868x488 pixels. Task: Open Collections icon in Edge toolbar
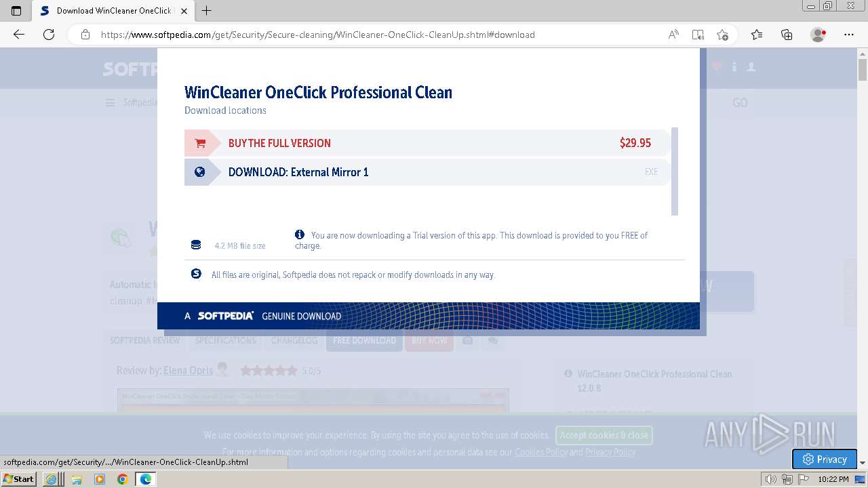(x=787, y=35)
